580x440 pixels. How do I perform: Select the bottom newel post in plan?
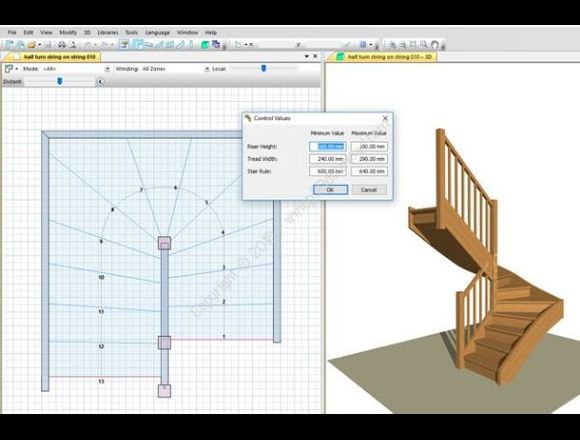[x=165, y=391]
